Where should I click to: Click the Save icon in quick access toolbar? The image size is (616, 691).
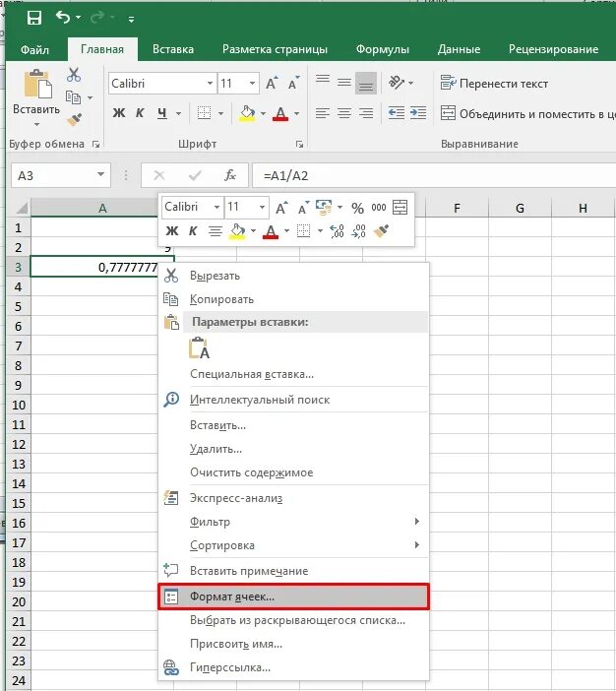[x=33, y=18]
